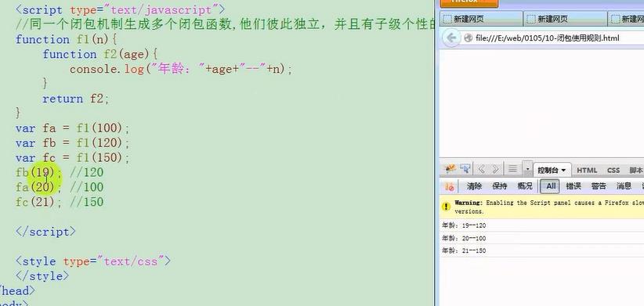Image resolution: width=644 pixels, height=306 pixels.
Task: Go back in Firebug panel history
Action: click(481, 169)
